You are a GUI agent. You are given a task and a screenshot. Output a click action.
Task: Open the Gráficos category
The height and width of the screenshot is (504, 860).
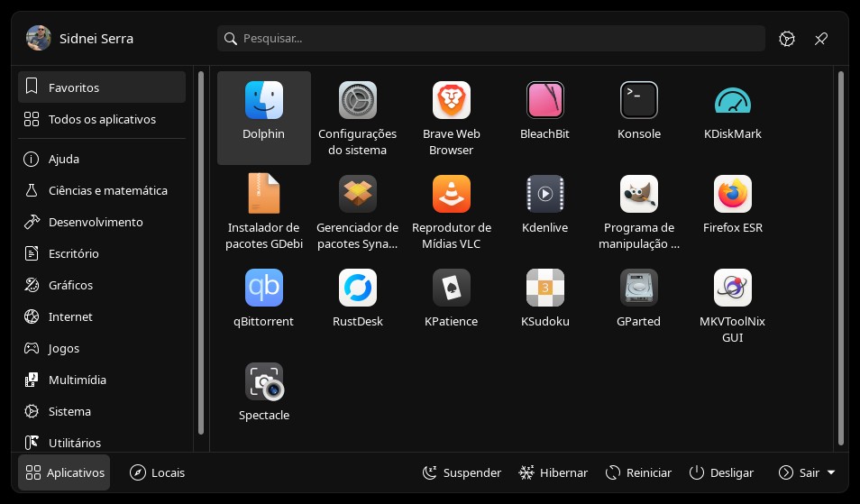click(102, 285)
